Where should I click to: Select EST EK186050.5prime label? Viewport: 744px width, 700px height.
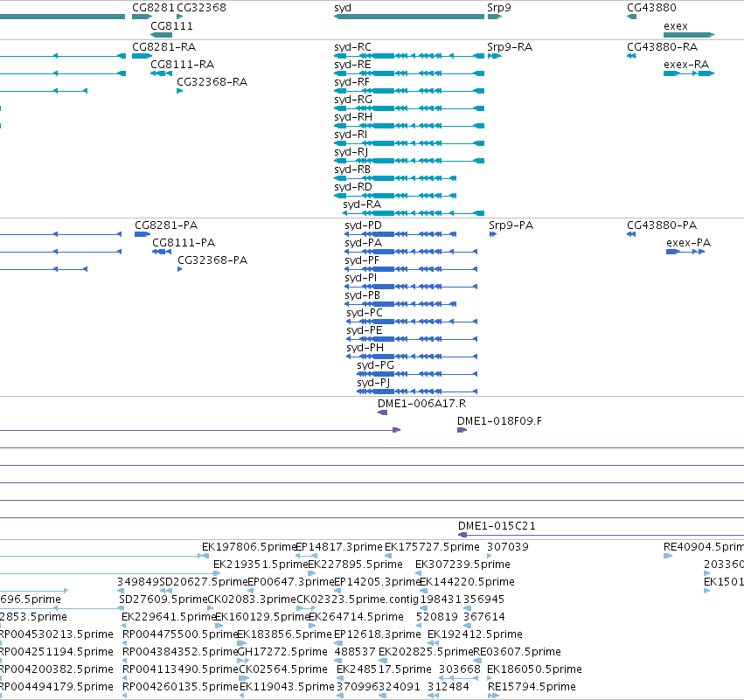(x=534, y=669)
